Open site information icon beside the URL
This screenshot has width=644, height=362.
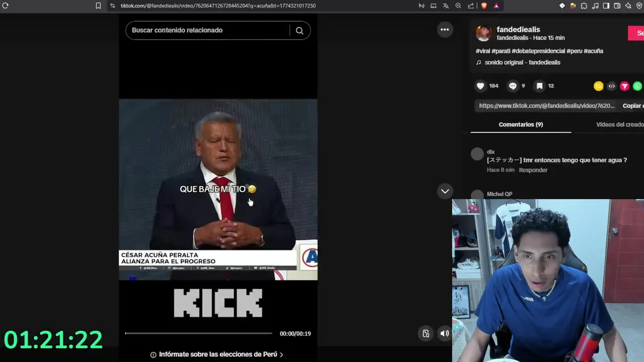(x=113, y=6)
